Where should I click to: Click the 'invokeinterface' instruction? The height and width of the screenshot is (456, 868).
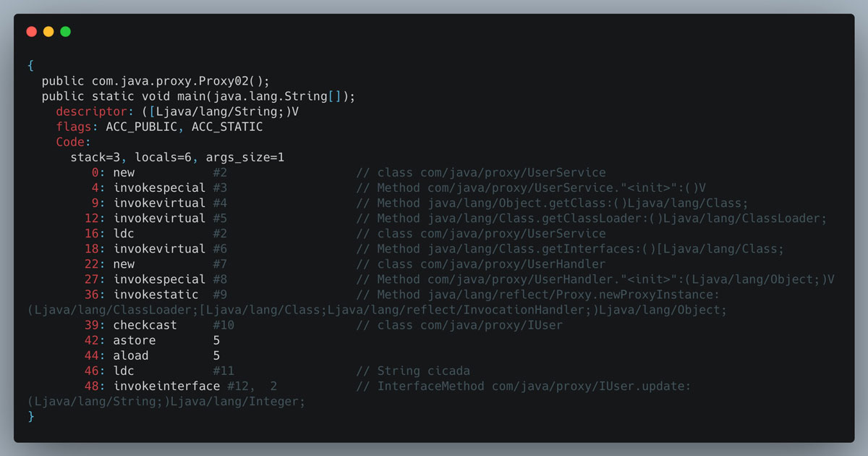pyautogui.click(x=166, y=386)
